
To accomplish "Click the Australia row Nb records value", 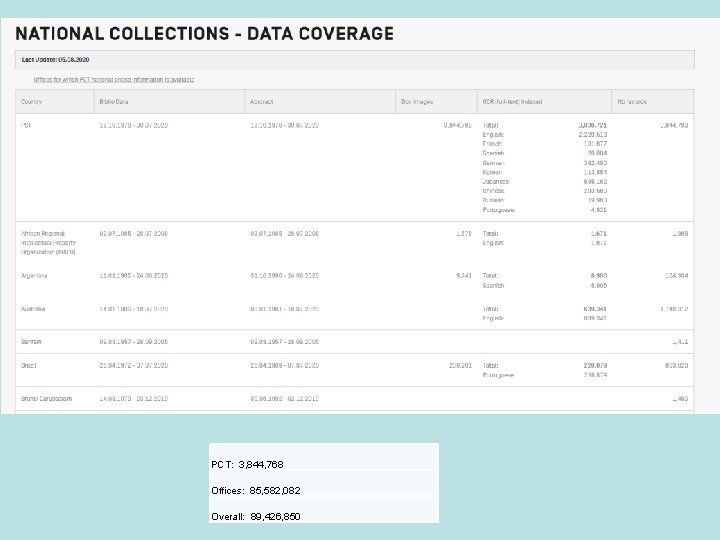I will 674,309.
